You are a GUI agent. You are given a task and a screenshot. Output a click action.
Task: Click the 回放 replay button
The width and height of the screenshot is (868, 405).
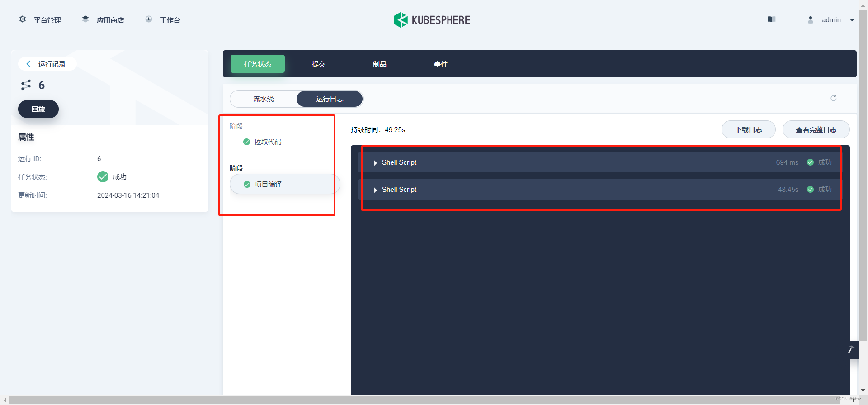(x=38, y=109)
